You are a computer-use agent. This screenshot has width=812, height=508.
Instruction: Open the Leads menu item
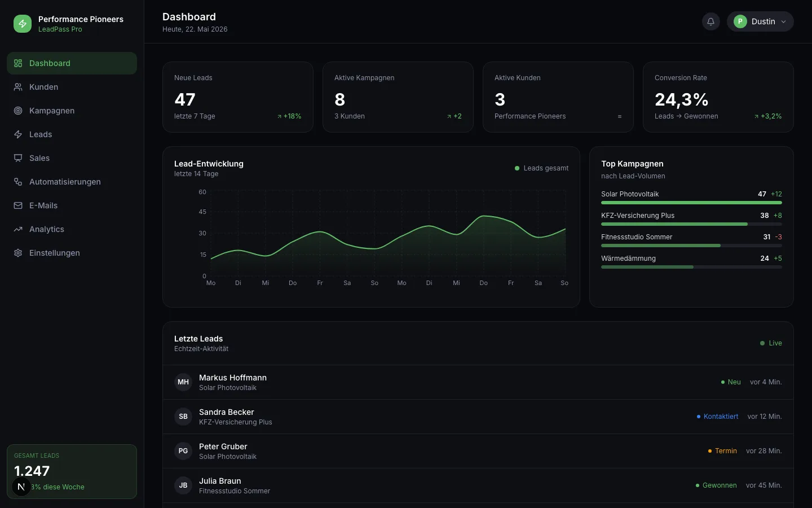pyautogui.click(x=72, y=134)
